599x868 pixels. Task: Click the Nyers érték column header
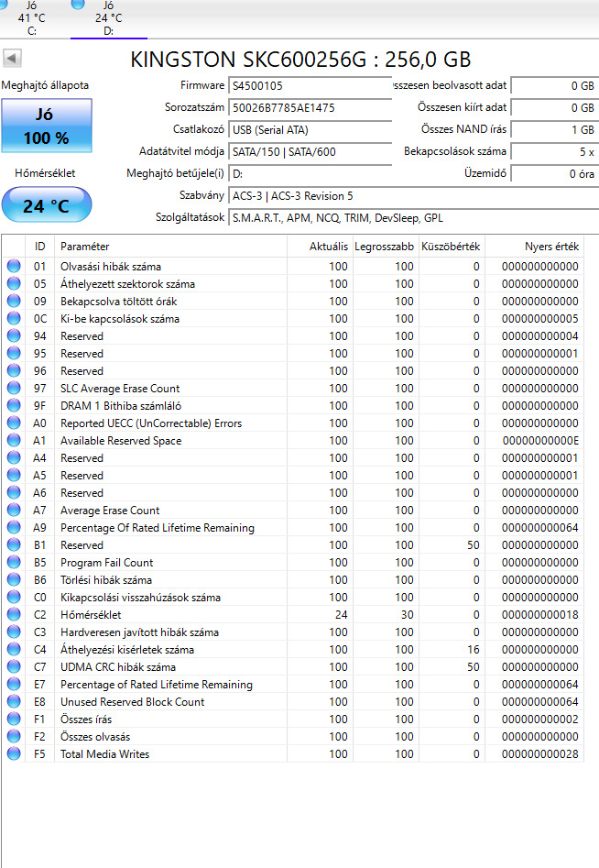click(534, 247)
